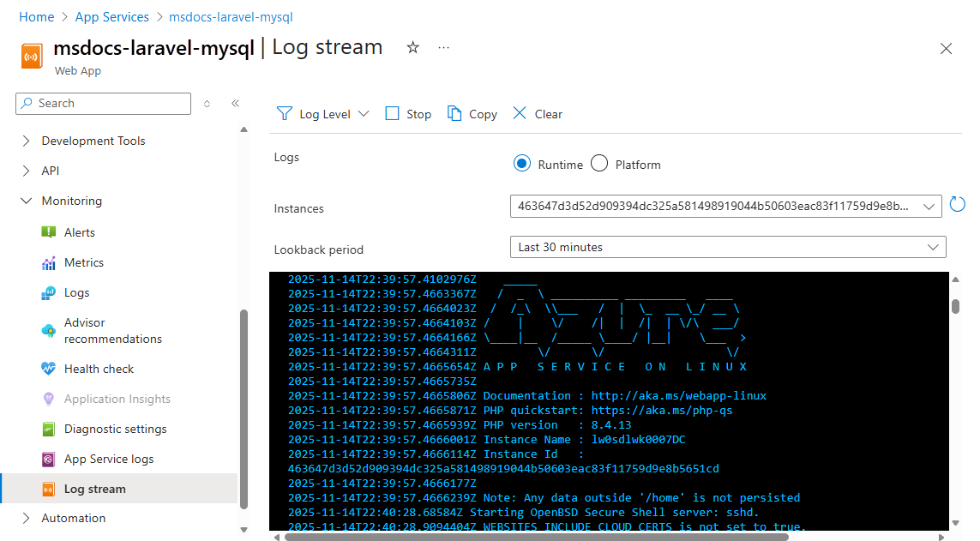980x541 pixels.
Task: Select the Runtime logs radio button
Action: (x=522, y=164)
